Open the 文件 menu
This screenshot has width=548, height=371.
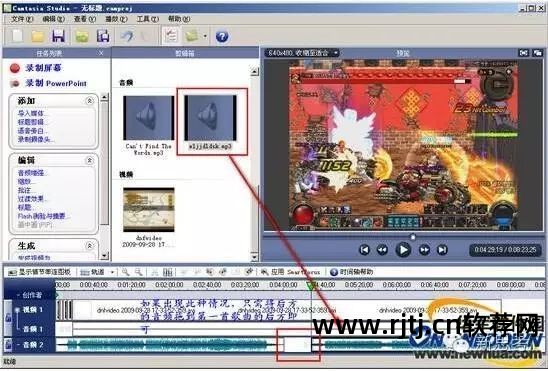pyautogui.click(x=22, y=19)
